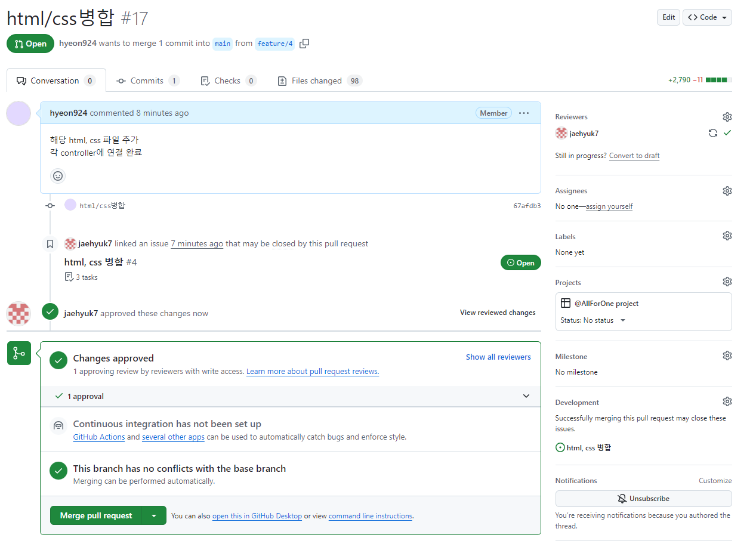This screenshot has width=756, height=544.
Task: Click the green merge icon beside the approval box
Action: [x=18, y=353]
